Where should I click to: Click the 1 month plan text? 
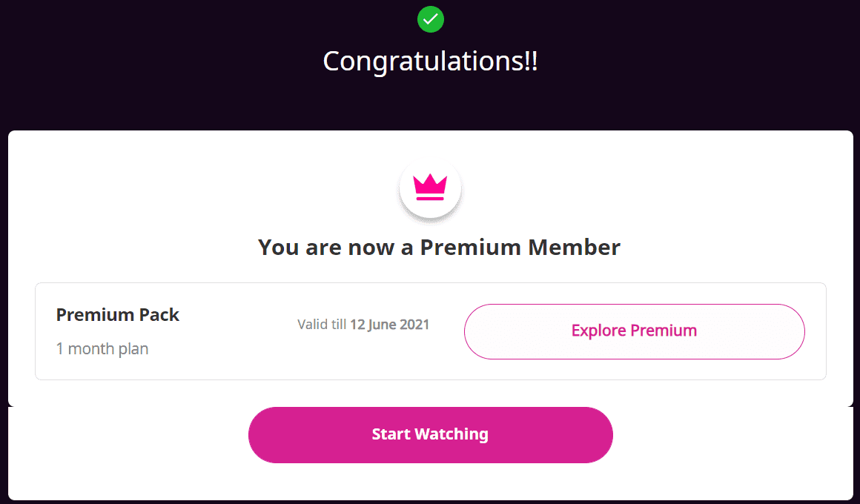pos(102,348)
